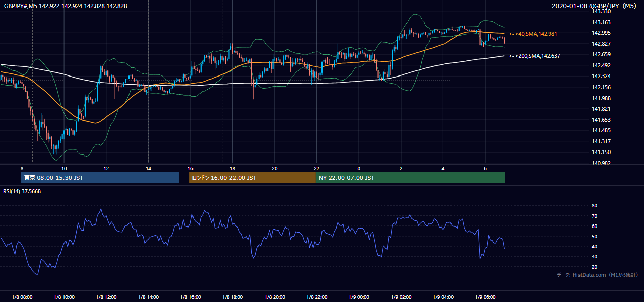Click the RSI 50 level label
The image size is (644, 302).
pyautogui.click(x=594, y=236)
